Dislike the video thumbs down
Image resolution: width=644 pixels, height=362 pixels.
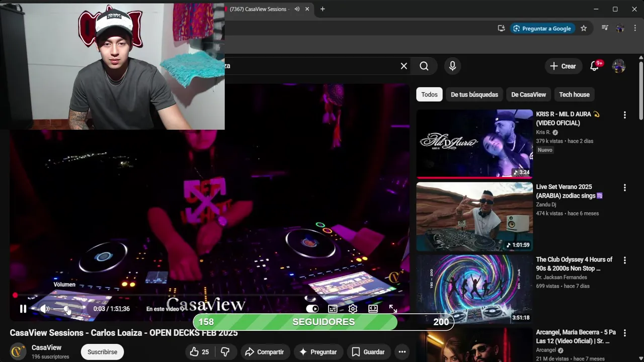pos(225,352)
